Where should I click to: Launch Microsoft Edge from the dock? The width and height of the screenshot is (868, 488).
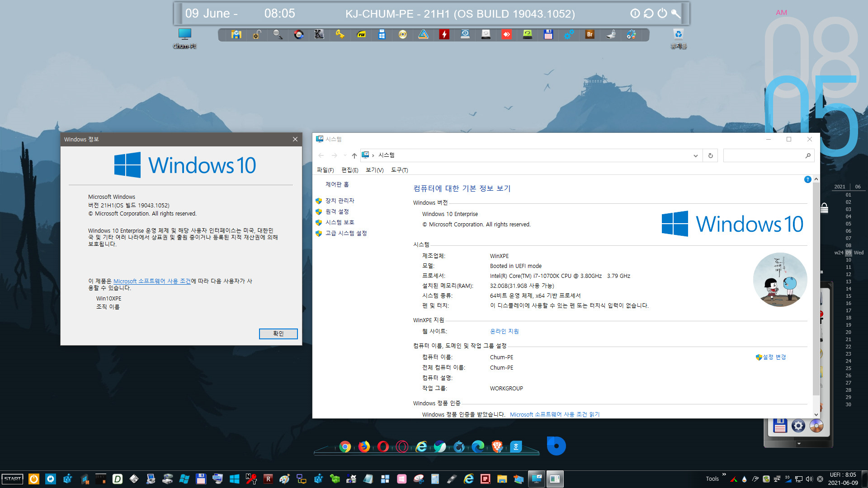coord(478,447)
